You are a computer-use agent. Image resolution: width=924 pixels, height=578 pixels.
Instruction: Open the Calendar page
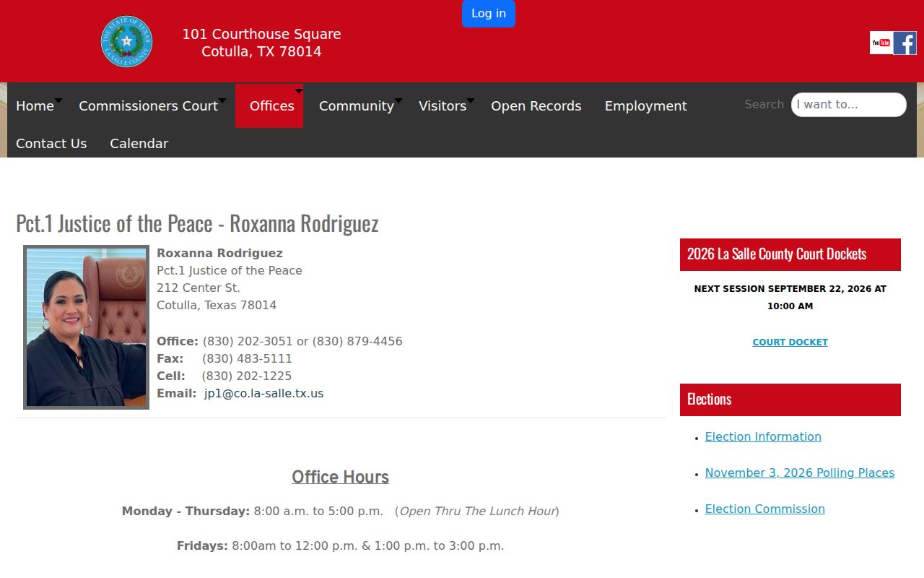click(139, 143)
